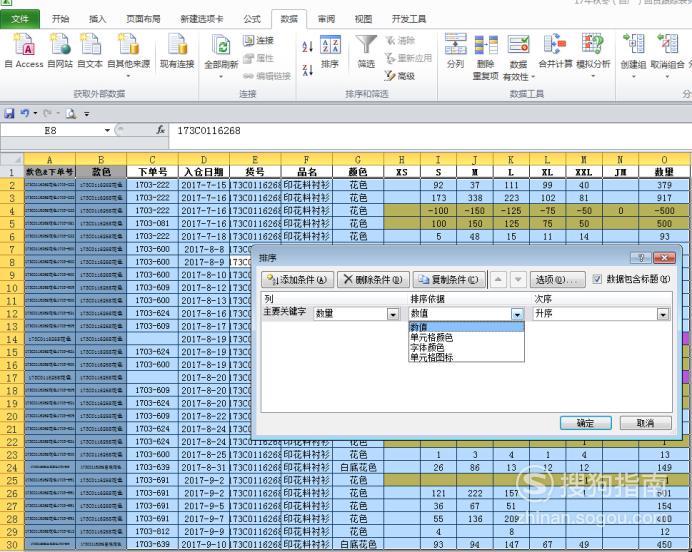Click formula bar containing 173C0116268
Image resolution: width=692 pixels, height=552 pixels.
[x=428, y=131]
